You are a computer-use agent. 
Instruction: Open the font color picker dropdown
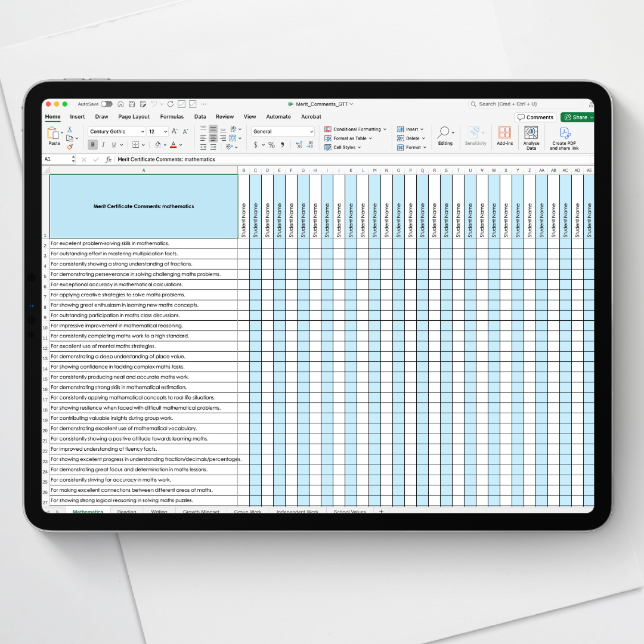(x=181, y=145)
